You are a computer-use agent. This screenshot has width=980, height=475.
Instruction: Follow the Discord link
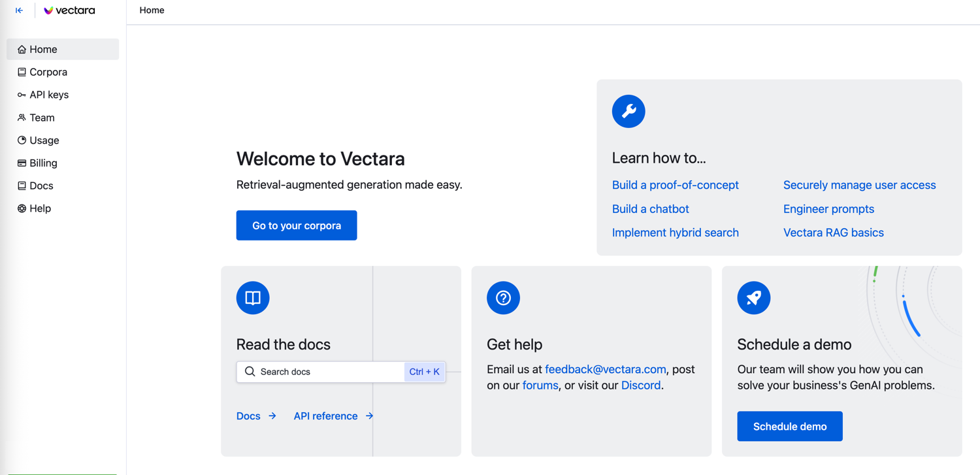(x=640, y=385)
